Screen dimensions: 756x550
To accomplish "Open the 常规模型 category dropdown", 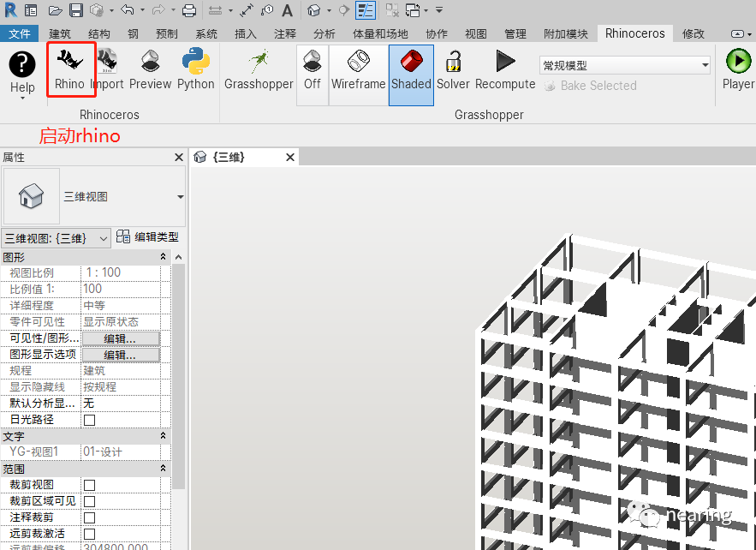I will [625, 65].
